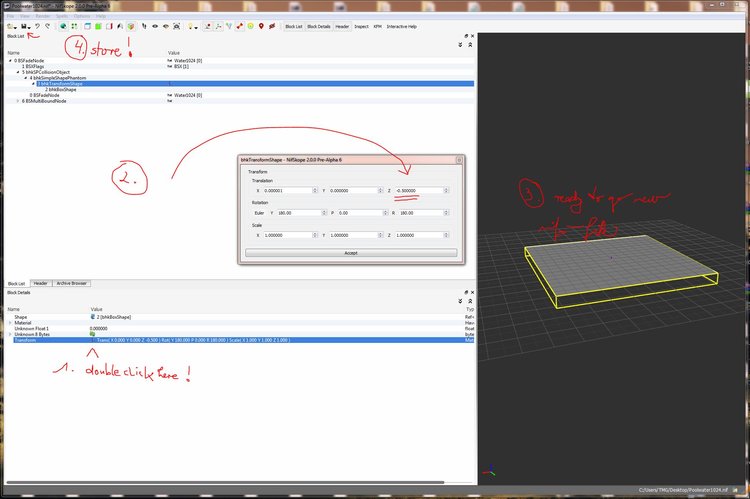The width and height of the screenshot is (750, 499).
Task: Open the Save button dropdown arrow
Action: pos(29,28)
